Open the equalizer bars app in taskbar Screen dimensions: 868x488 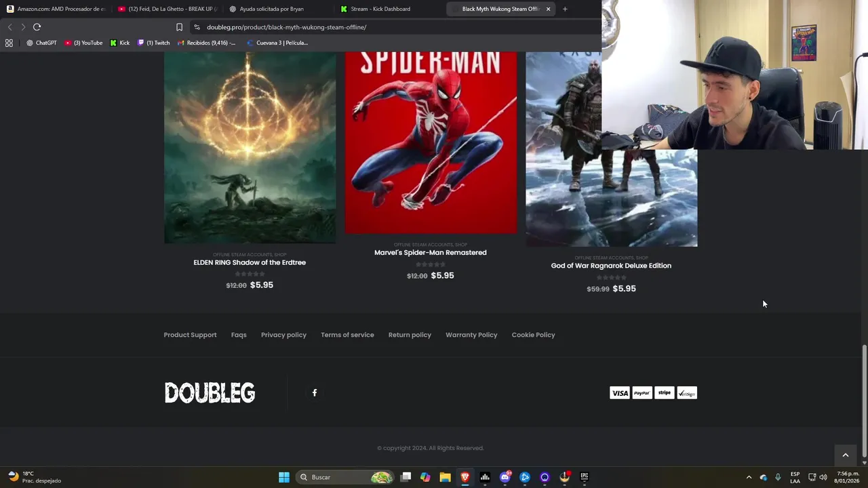tap(485, 477)
